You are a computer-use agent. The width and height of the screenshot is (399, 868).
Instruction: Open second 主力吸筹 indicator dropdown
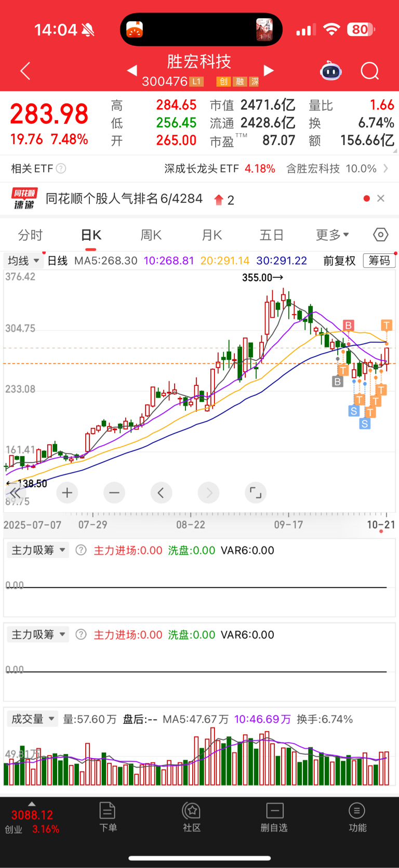pyautogui.click(x=38, y=634)
